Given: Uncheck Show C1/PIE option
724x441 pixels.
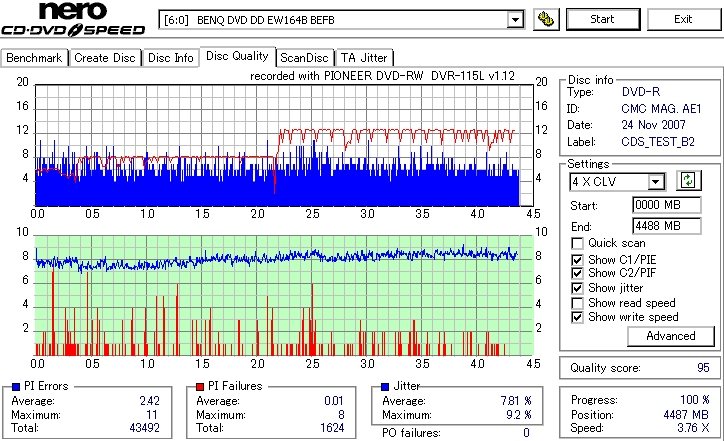Looking at the screenshot, I should tap(577, 260).
